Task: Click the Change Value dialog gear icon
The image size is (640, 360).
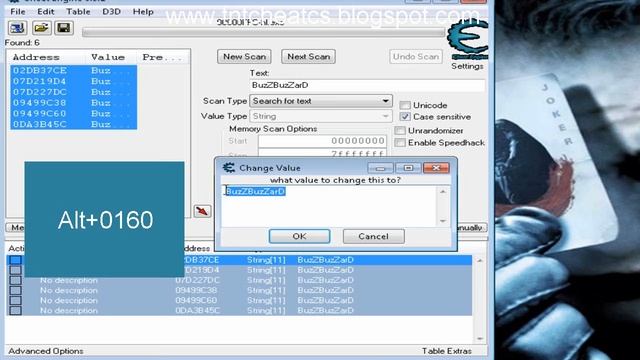Action: coord(229,168)
